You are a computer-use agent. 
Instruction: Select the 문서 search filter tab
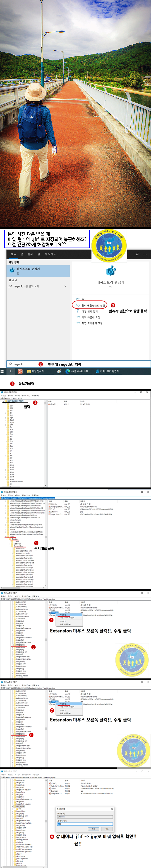pos(30,254)
